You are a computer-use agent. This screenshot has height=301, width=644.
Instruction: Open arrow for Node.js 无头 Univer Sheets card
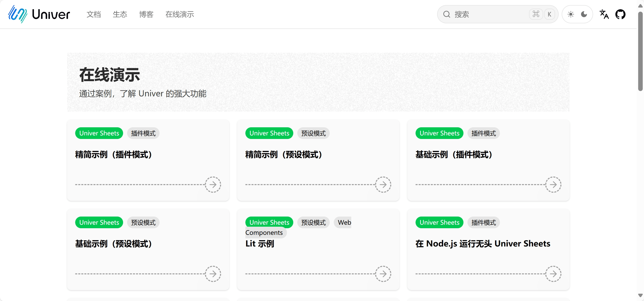(553, 274)
